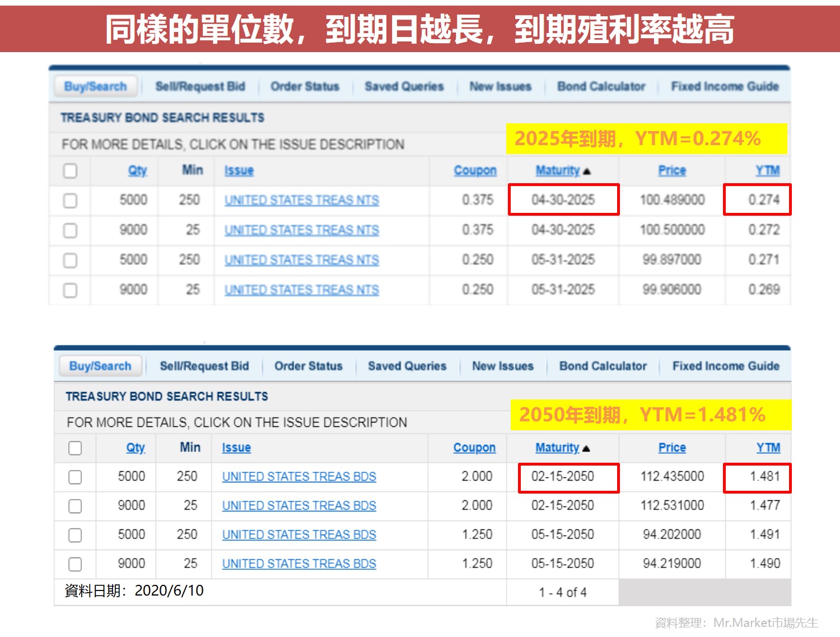The image size is (840, 637).
Task: Open Fixed Income Guide tab in the upper panel
Action: coord(725,86)
